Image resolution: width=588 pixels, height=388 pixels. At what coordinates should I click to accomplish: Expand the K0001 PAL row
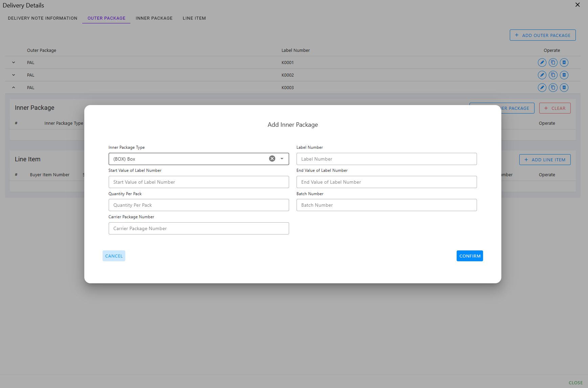[14, 62]
